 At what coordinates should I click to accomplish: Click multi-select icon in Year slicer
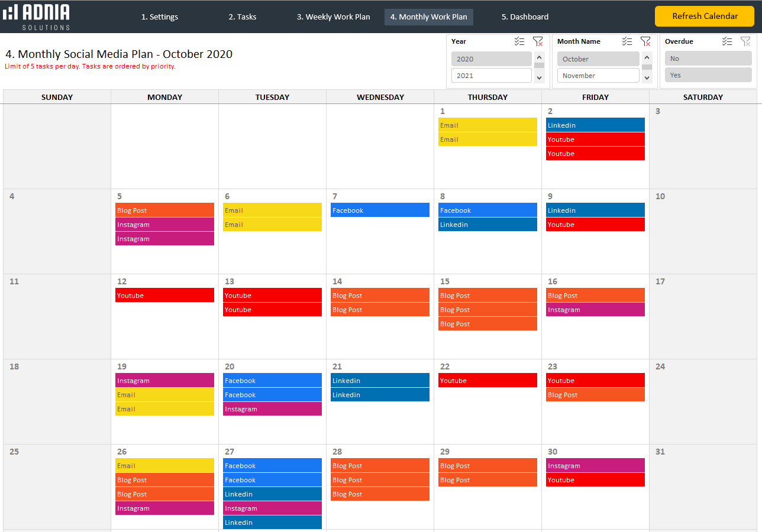[519, 41]
